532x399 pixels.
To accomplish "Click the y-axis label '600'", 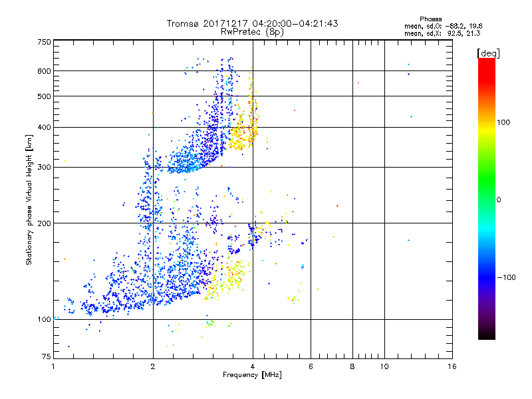I will [45, 71].
